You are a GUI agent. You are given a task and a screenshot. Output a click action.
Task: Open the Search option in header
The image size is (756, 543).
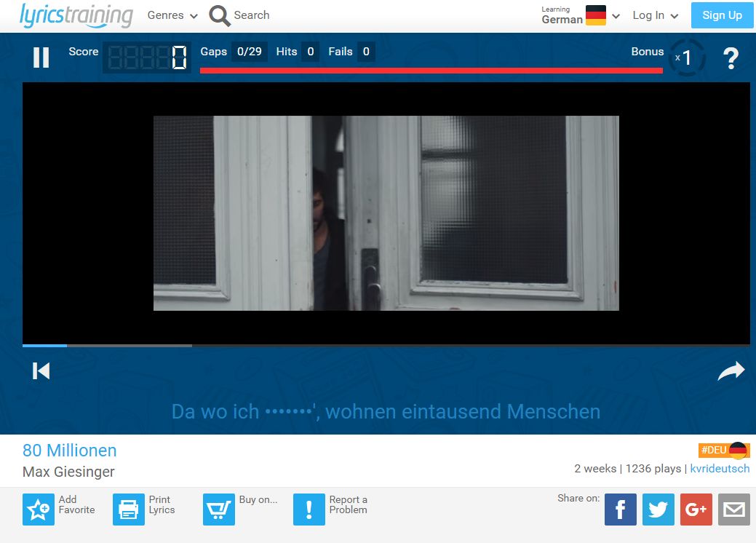point(239,15)
